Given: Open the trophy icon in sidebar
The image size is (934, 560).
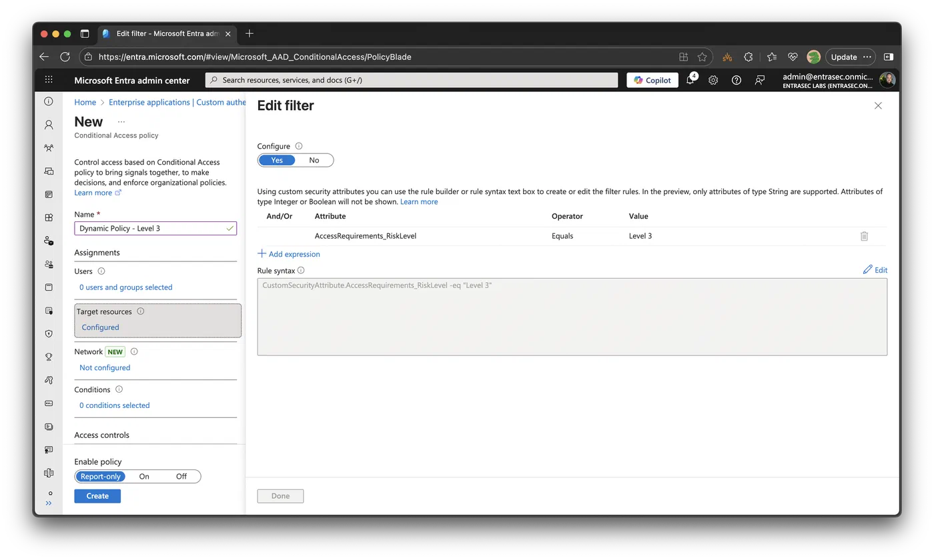Looking at the screenshot, I should 49,357.
